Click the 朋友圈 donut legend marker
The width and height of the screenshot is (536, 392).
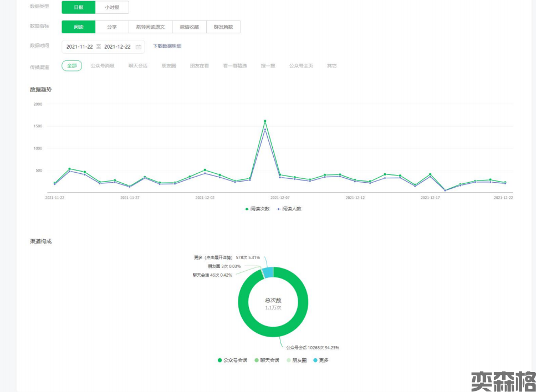pyautogui.click(x=288, y=360)
